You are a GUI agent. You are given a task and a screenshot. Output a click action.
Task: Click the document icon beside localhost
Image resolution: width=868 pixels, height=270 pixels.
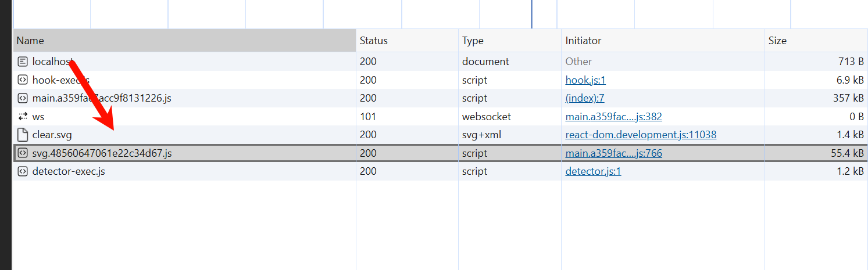(x=23, y=62)
